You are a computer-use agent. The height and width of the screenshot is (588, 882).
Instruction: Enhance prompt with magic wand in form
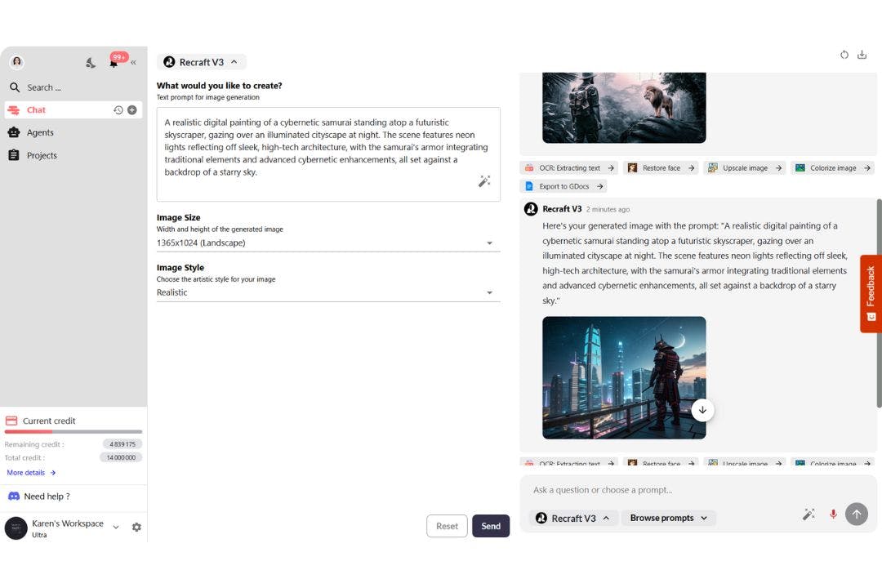point(484,181)
